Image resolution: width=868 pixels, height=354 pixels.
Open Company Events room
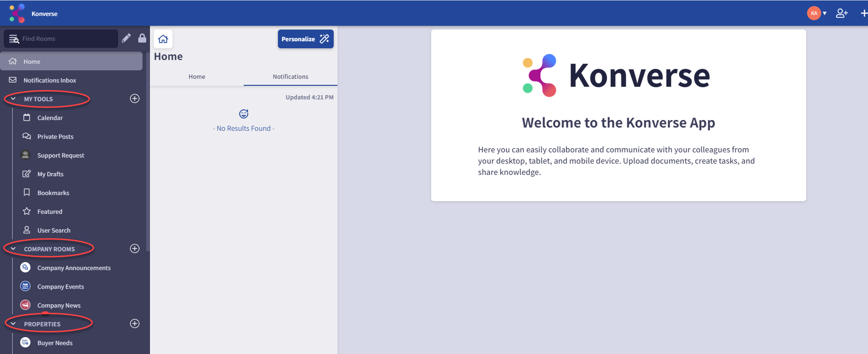[x=60, y=286]
